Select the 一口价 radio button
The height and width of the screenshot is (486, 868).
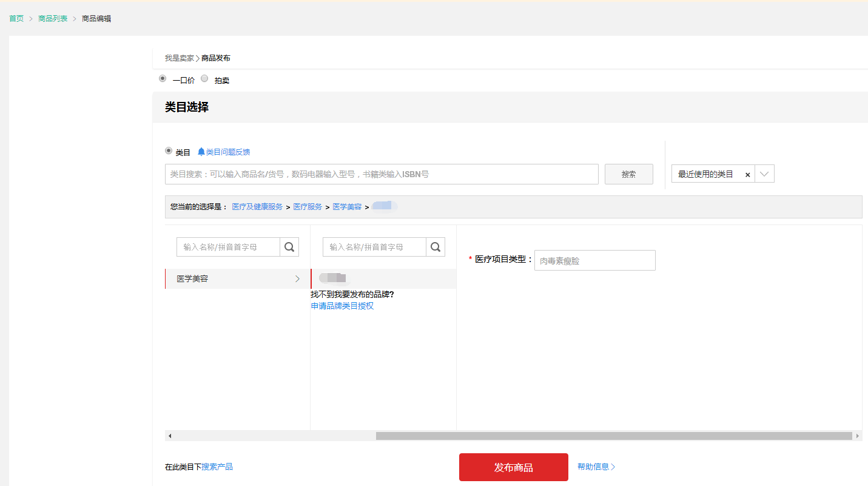pos(163,78)
